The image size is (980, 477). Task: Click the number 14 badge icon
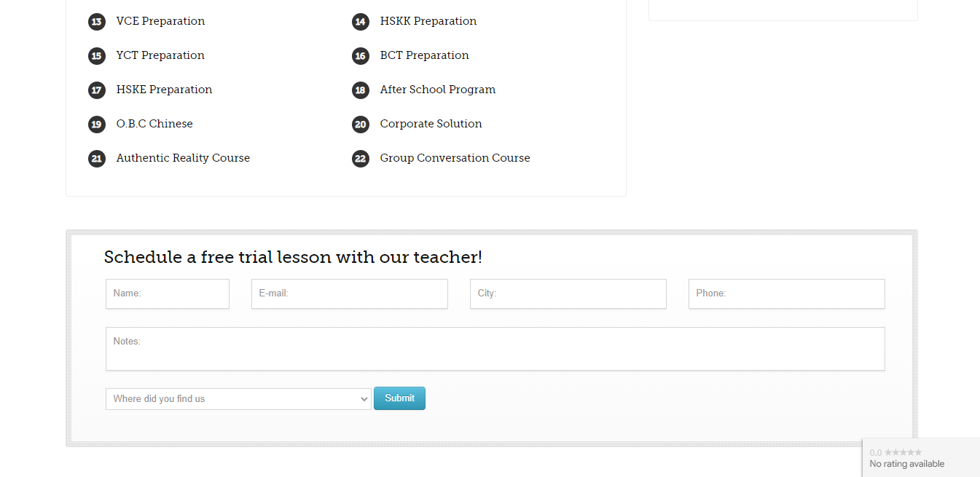(361, 22)
